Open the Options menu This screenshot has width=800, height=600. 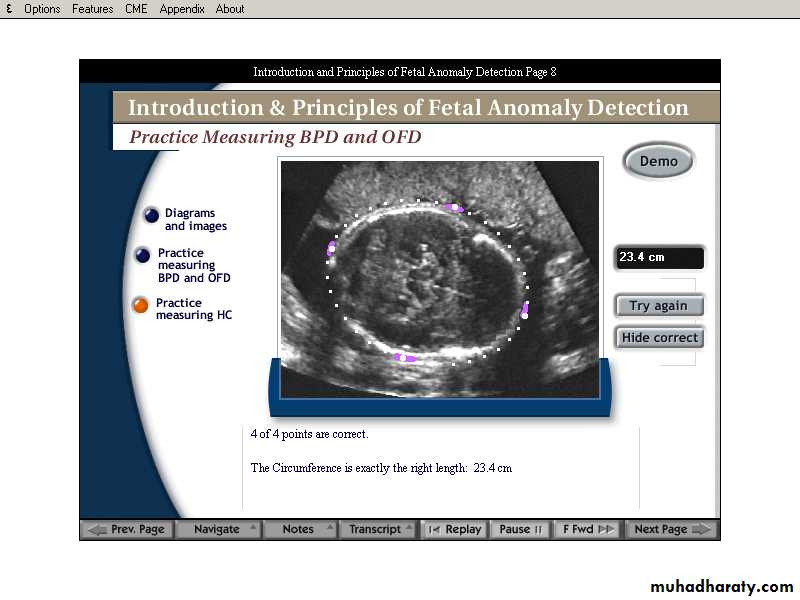42,9
